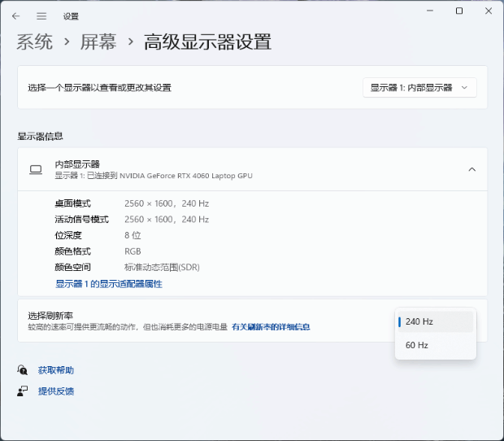Open 有关刷新率的详细信息 link
The width and height of the screenshot is (504, 441).
pos(271,327)
